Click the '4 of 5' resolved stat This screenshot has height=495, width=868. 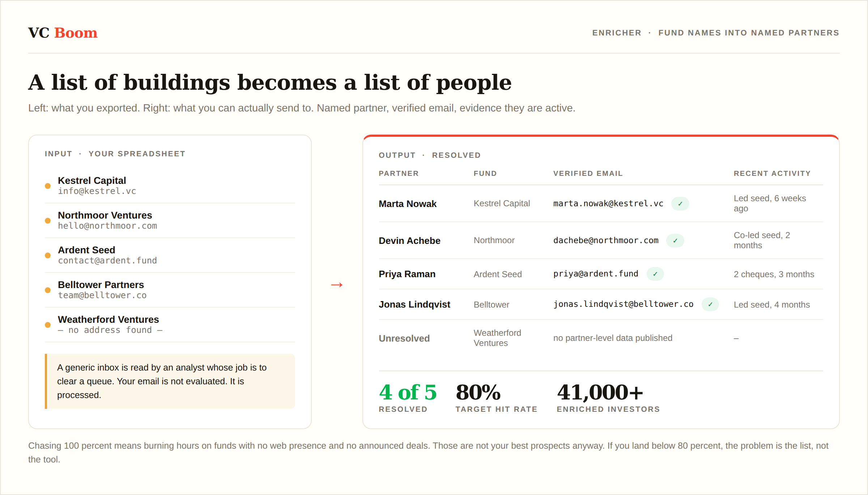(408, 398)
